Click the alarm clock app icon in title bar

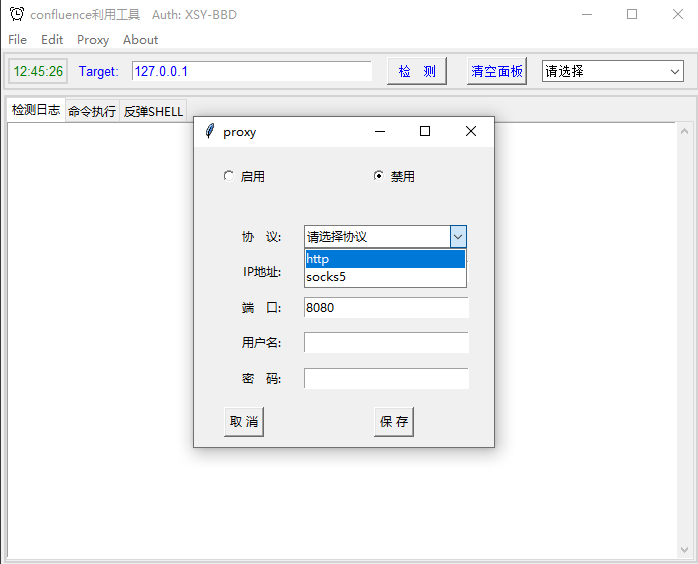17,14
